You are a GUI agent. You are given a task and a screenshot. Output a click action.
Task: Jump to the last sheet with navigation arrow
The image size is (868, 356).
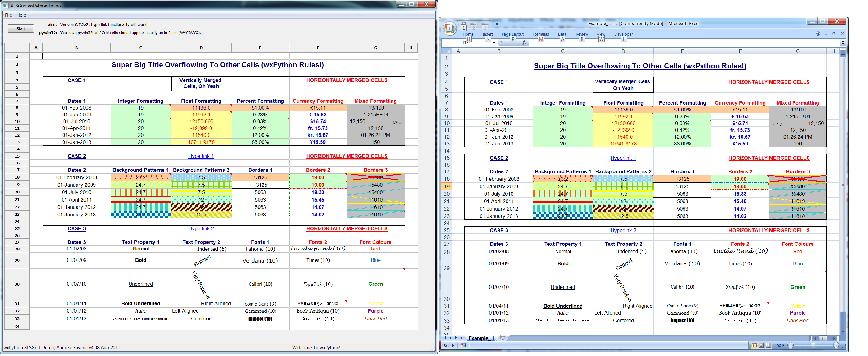(x=462, y=338)
